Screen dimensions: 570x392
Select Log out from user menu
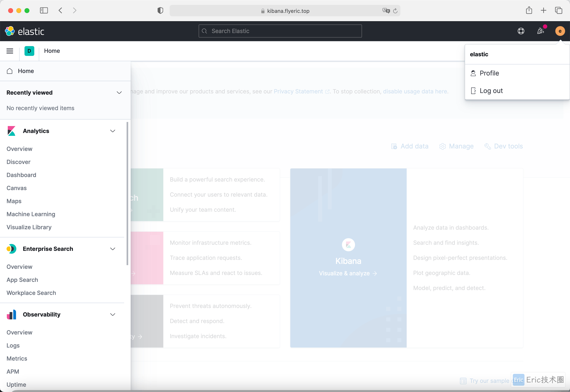click(517, 91)
